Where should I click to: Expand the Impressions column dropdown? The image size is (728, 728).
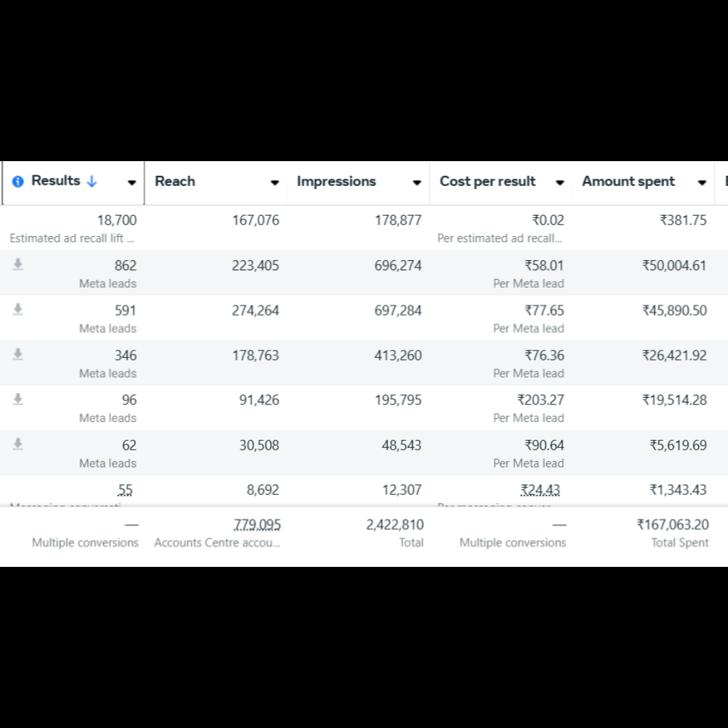[417, 183]
